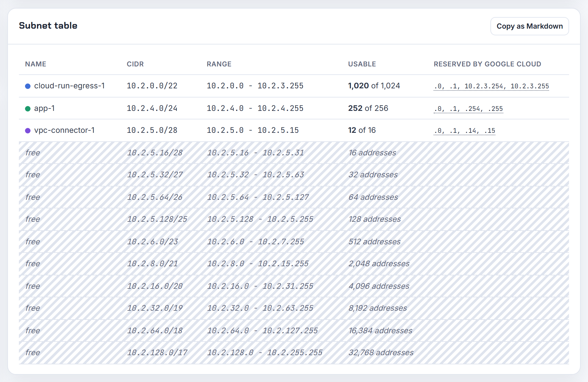Click the usable count 12 of 16
The width and height of the screenshot is (588, 382).
362,130
